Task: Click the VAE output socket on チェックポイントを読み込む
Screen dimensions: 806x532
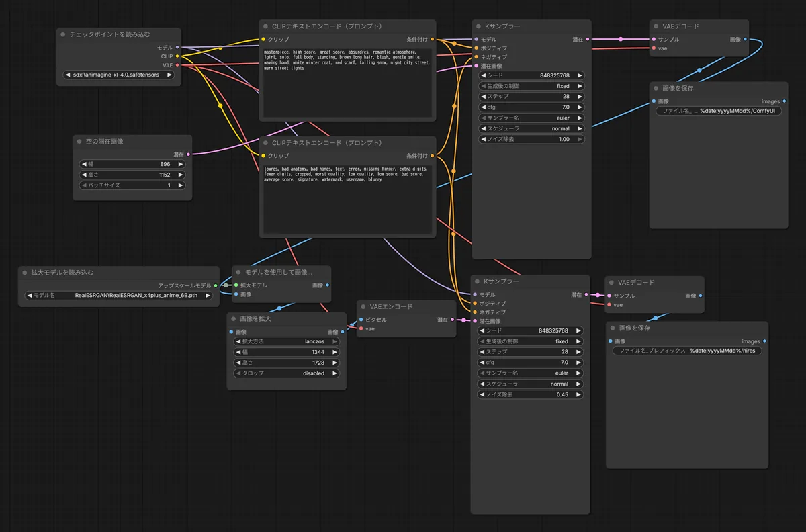Action: point(177,65)
